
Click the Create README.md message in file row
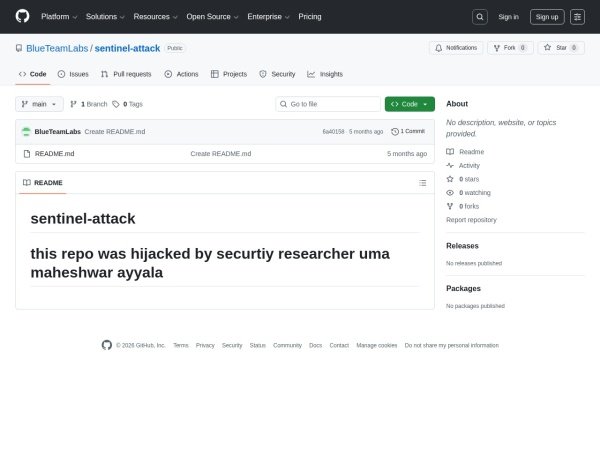pos(221,154)
